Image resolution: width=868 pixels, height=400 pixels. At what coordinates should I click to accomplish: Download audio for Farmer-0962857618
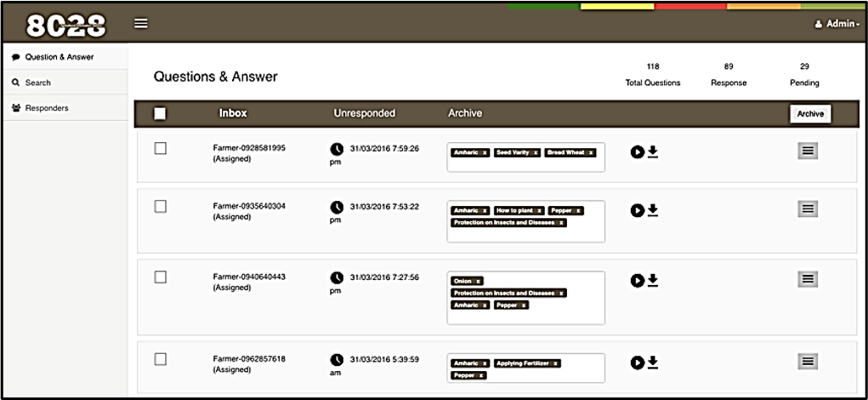(x=653, y=363)
